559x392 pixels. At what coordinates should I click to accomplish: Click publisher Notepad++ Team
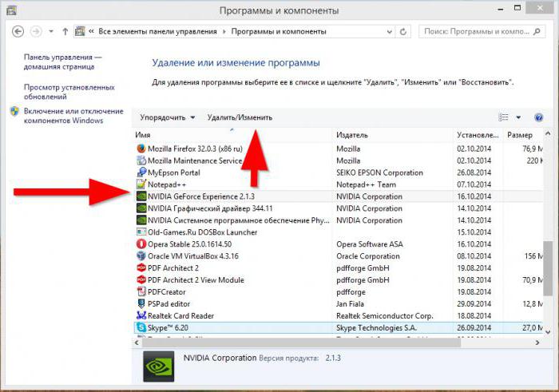(x=366, y=184)
